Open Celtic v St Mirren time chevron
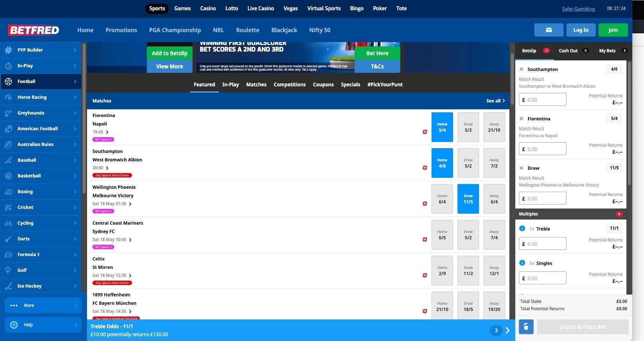This screenshot has width=644, height=341. [130, 276]
